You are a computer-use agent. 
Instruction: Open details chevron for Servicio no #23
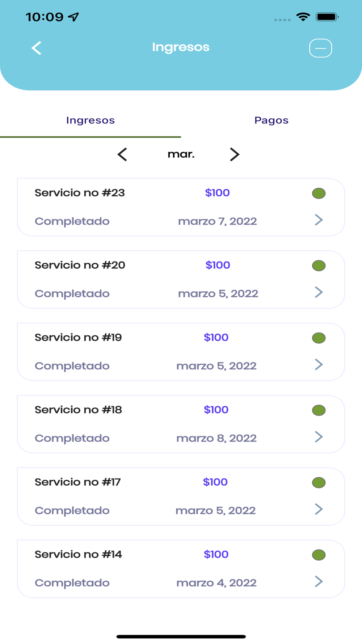pyautogui.click(x=319, y=220)
